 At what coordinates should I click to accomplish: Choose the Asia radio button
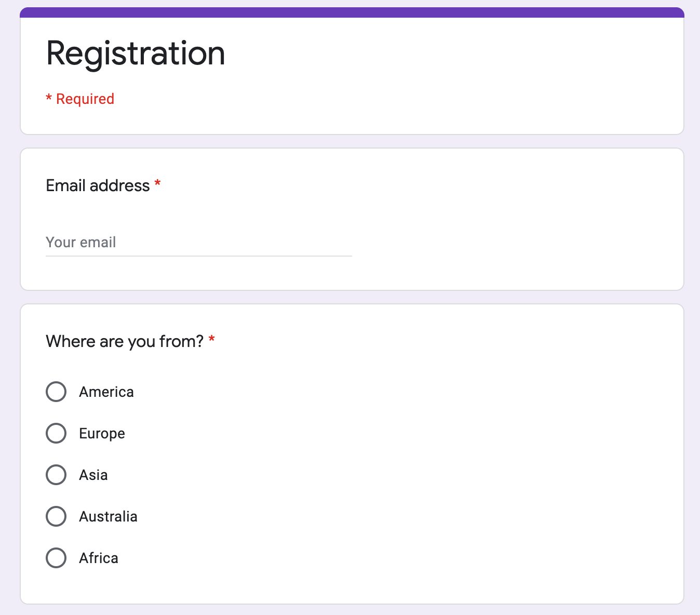[56, 475]
